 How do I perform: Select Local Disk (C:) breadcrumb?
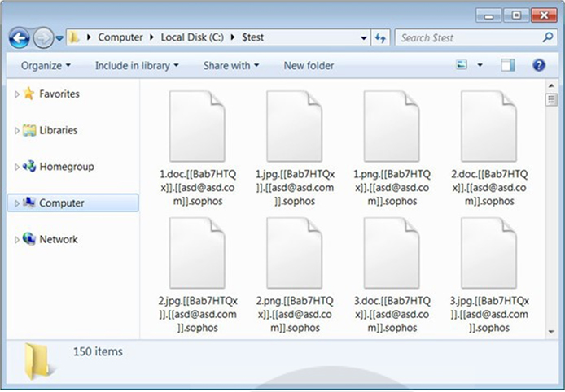[x=192, y=37]
